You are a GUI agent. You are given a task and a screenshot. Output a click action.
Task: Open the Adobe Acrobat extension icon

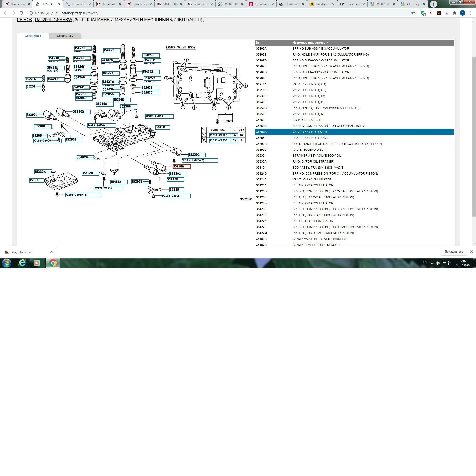[439, 13]
